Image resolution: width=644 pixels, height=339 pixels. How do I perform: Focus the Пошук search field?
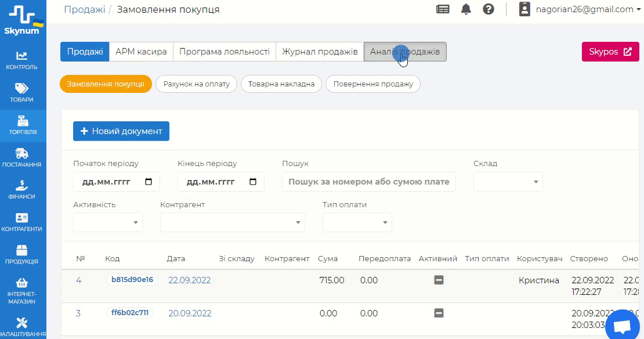coord(369,182)
